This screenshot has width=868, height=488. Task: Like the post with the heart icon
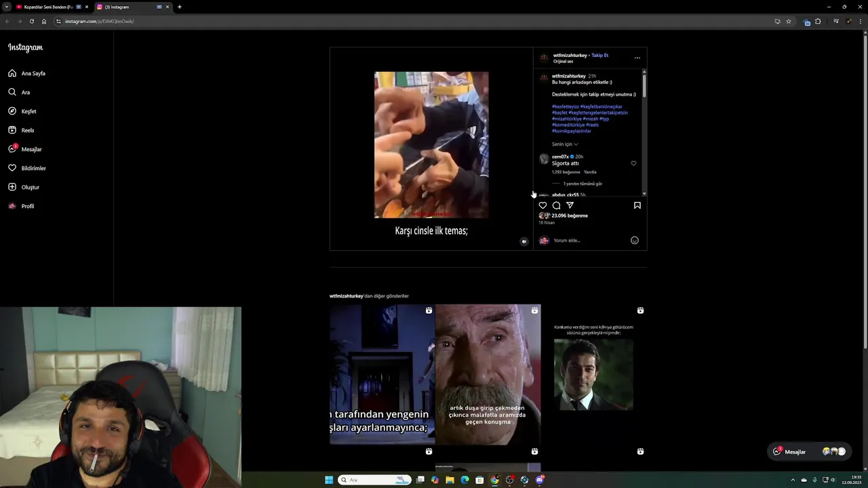pos(542,205)
